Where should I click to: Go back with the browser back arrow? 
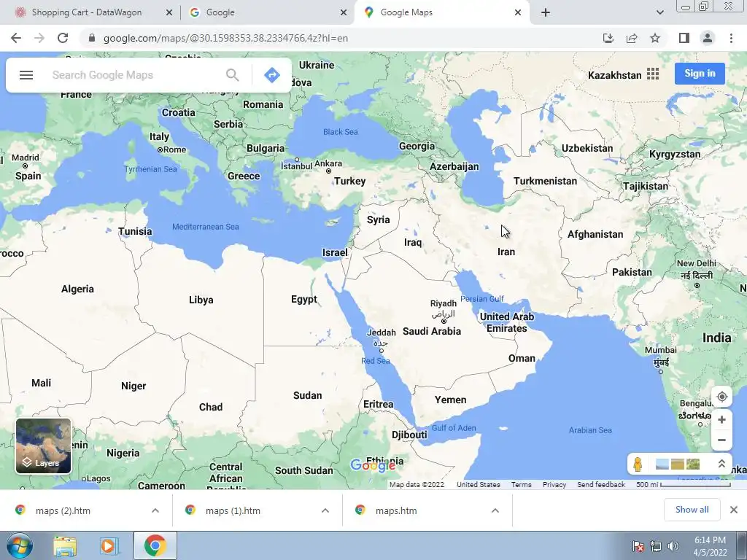tap(16, 38)
